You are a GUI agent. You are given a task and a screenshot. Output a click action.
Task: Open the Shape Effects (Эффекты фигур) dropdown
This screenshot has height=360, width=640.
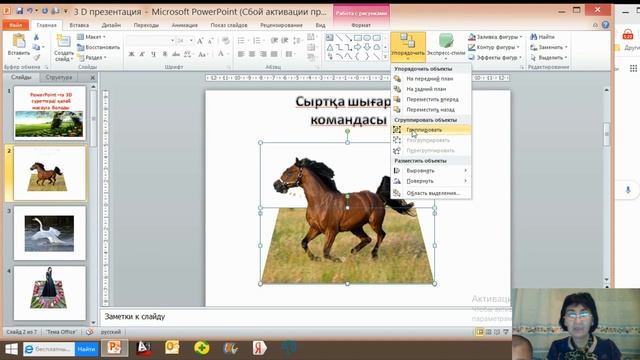(x=495, y=58)
